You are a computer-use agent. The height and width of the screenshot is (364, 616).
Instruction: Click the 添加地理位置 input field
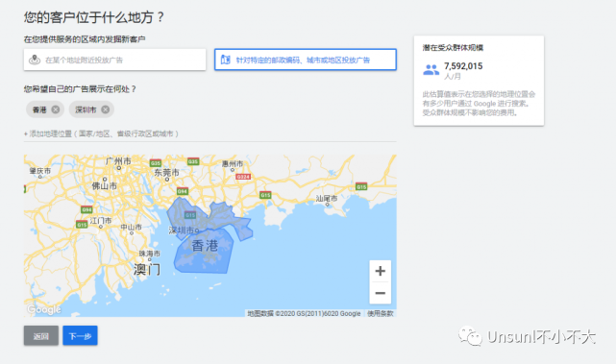pyautogui.click(x=209, y=133)
